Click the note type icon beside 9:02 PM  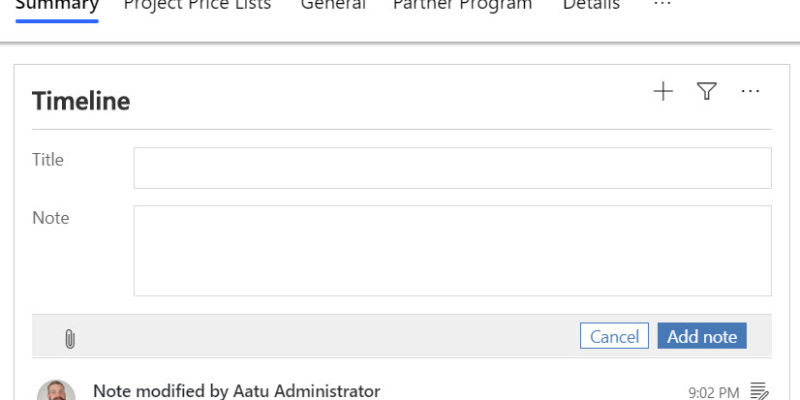(x=760, y=391)
